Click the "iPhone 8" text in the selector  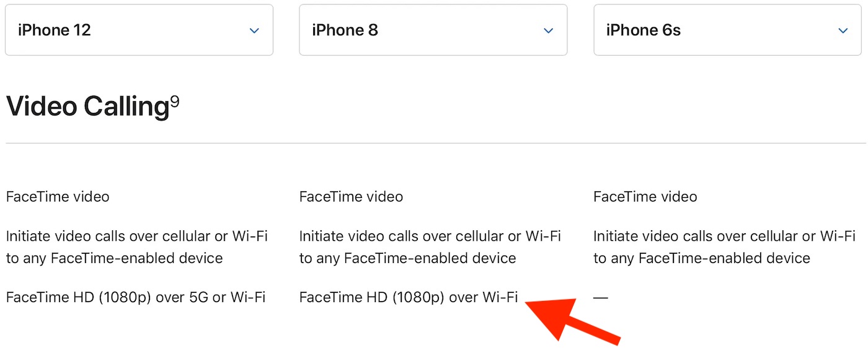pos(345,30)
